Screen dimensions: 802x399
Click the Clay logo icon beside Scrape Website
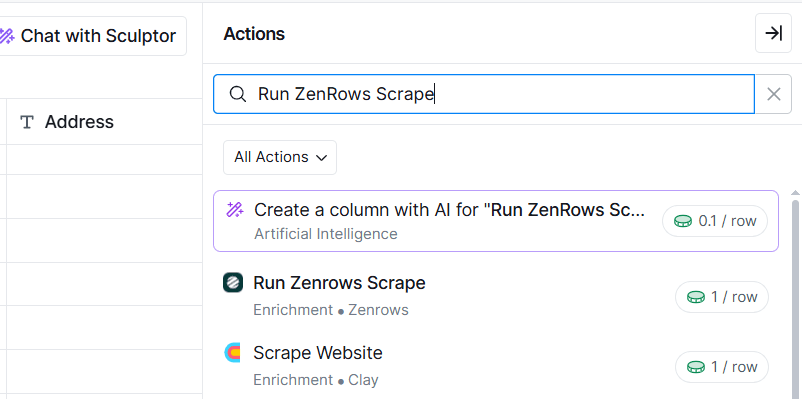[x=233, y=353]
